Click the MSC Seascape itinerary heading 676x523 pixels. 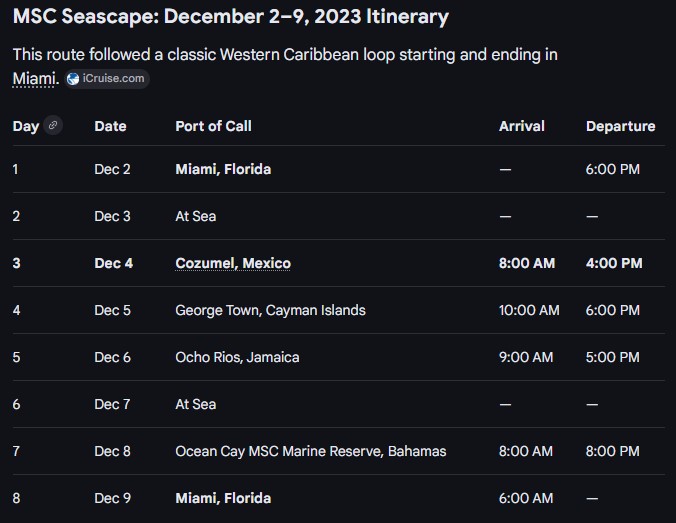(231, 17)
